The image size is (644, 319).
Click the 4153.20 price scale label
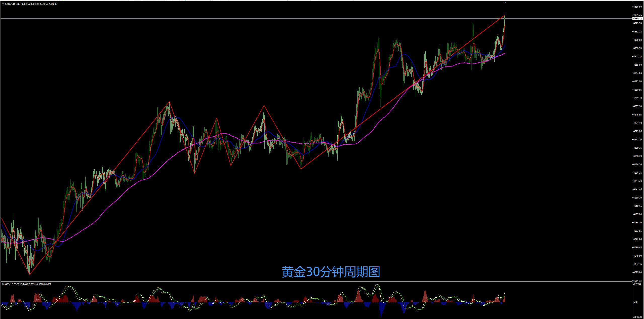coord(637,181)
